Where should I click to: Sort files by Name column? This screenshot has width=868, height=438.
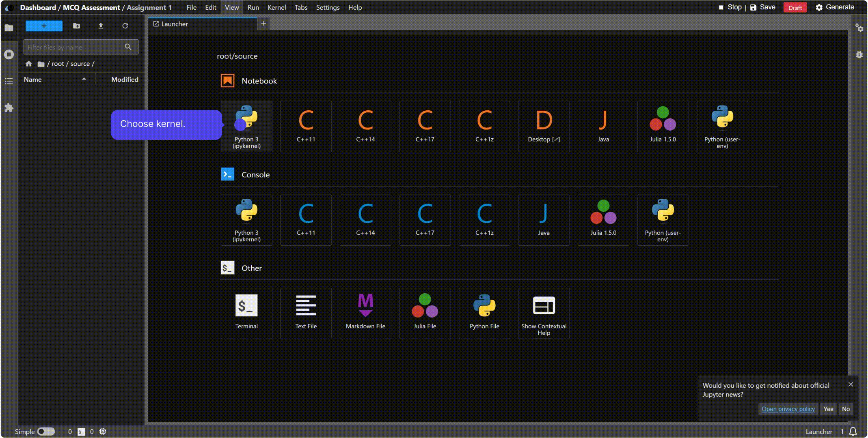click(x=56, y=79)
